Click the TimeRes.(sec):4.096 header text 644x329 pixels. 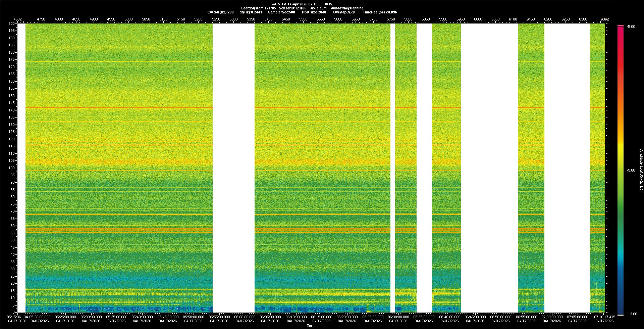coord(380,12)
